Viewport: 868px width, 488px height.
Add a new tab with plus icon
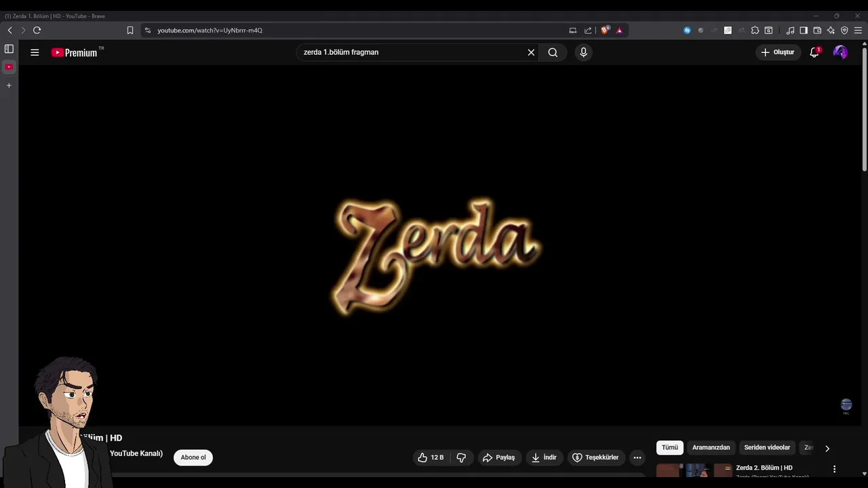[x=9, y=85]
